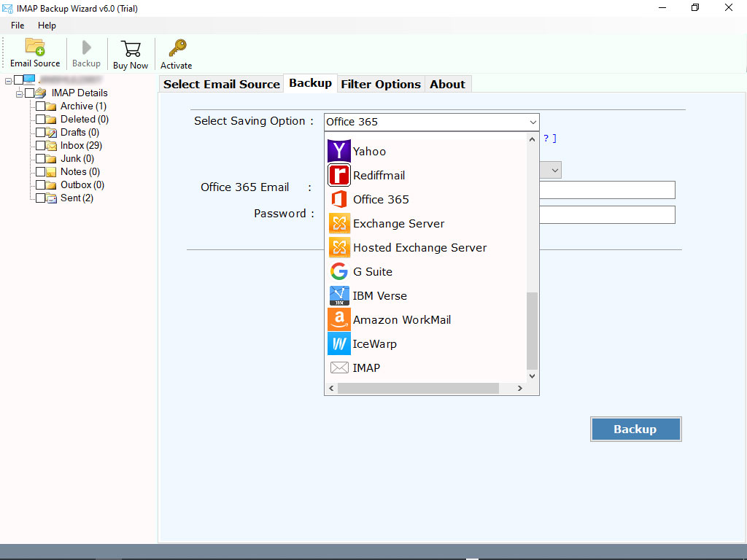747x560 pixels.
Task: Check the IMAP Details checkbox
Action: point(29,93)
